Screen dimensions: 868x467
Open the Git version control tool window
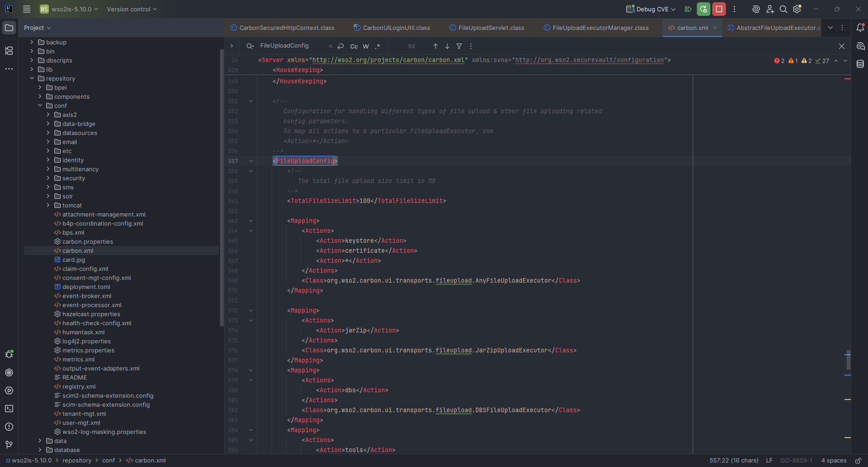9,445
